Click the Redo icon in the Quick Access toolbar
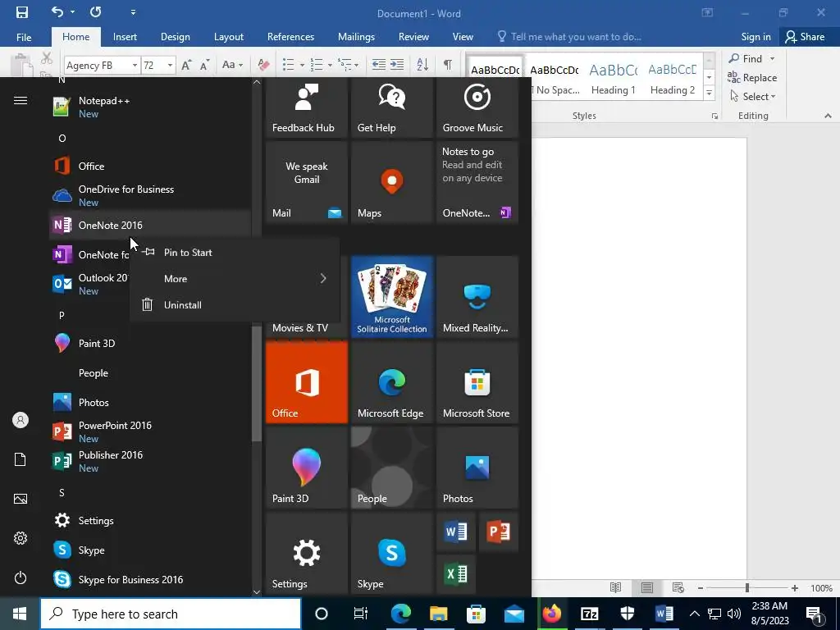The image size is (840, 630). pos(96,11)
